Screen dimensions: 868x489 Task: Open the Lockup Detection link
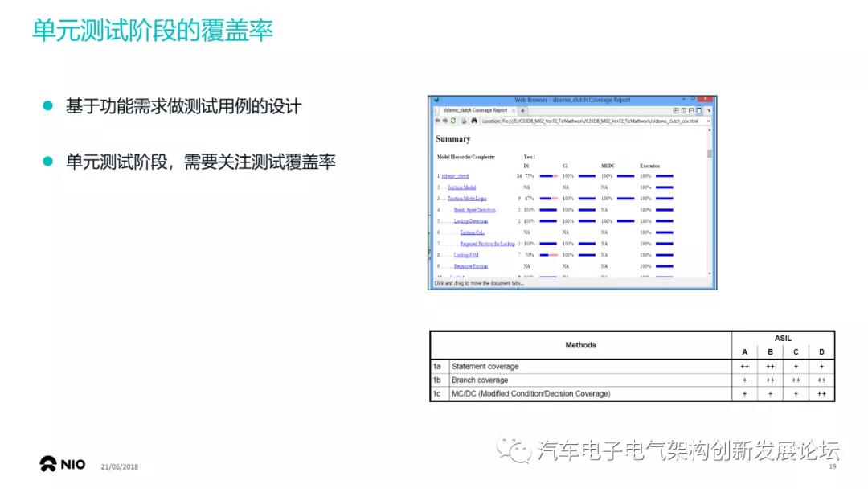pyautogui.click(x=470, y=221)
